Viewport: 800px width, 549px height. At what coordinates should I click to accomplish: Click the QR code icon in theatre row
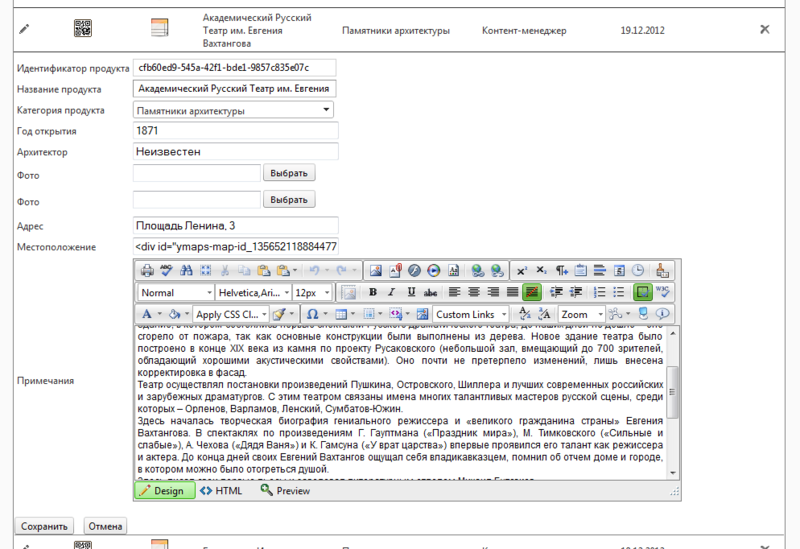83,28
